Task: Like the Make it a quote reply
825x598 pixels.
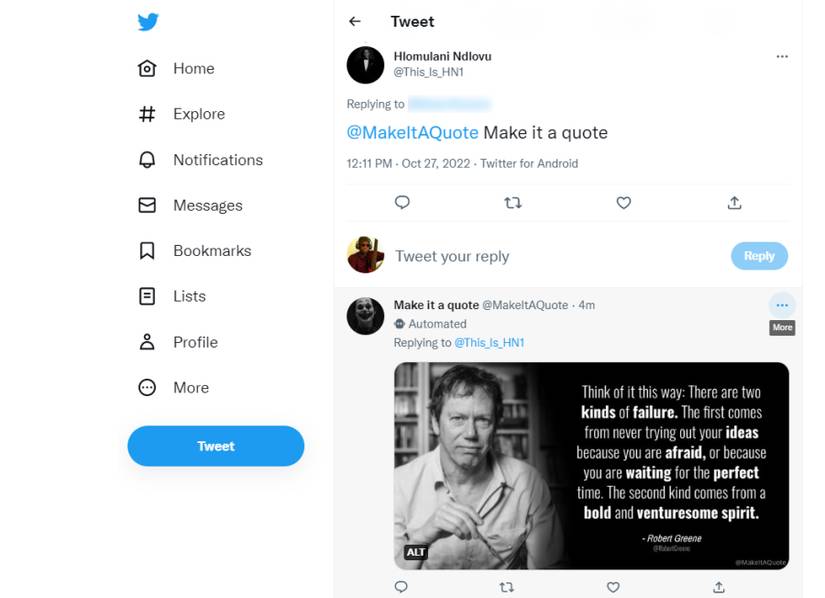Action: coord(612,587)
